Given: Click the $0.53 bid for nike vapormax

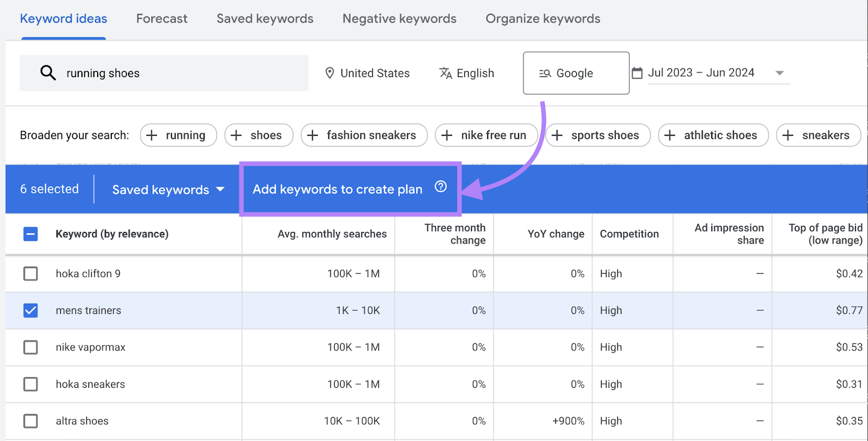Looking at the screenshot, I should pos(849,348).
